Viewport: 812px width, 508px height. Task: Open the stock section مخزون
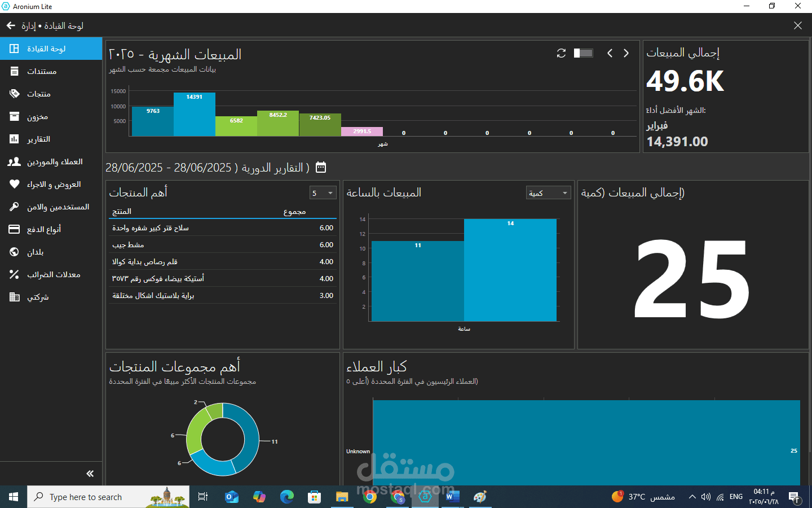51,116
